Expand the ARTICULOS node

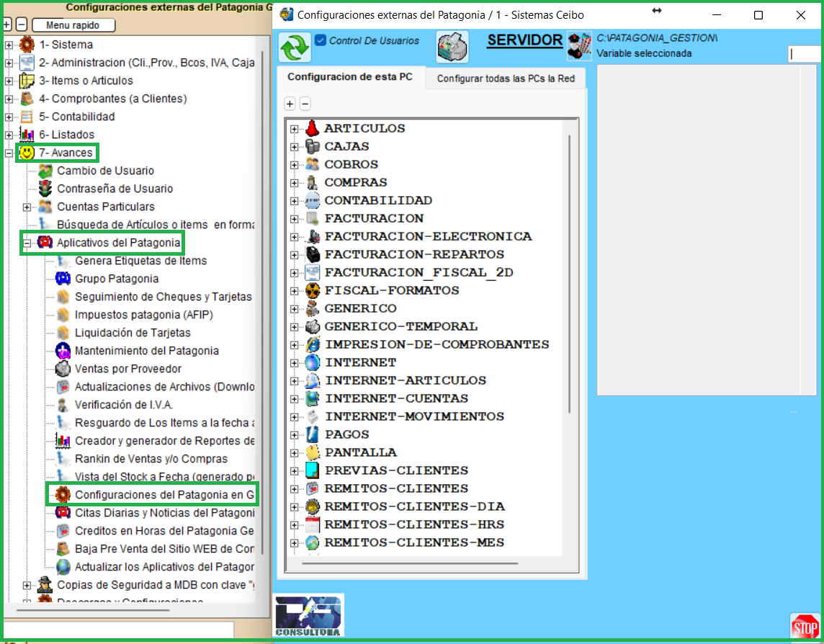tap(295, 129)
